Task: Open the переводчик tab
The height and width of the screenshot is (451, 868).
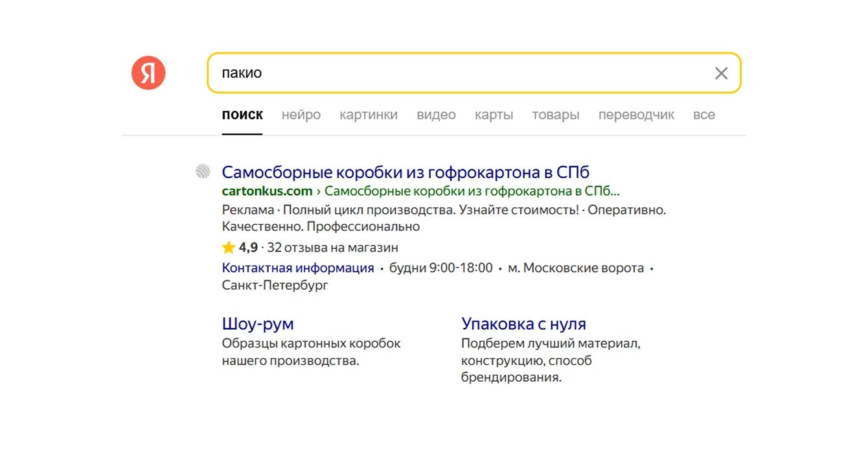Action: tap(636, 115)
